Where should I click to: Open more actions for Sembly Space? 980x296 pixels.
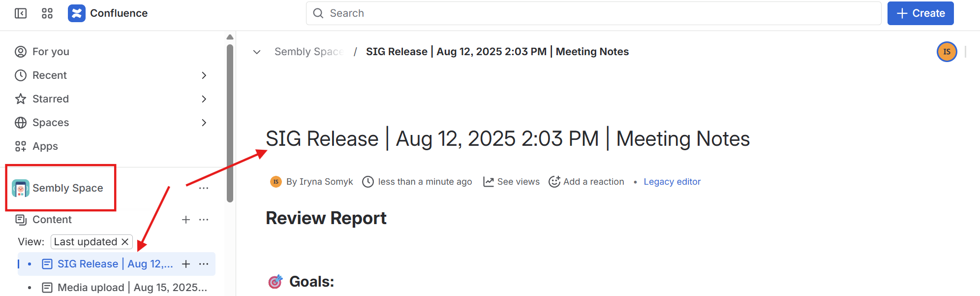click(204, 188)
